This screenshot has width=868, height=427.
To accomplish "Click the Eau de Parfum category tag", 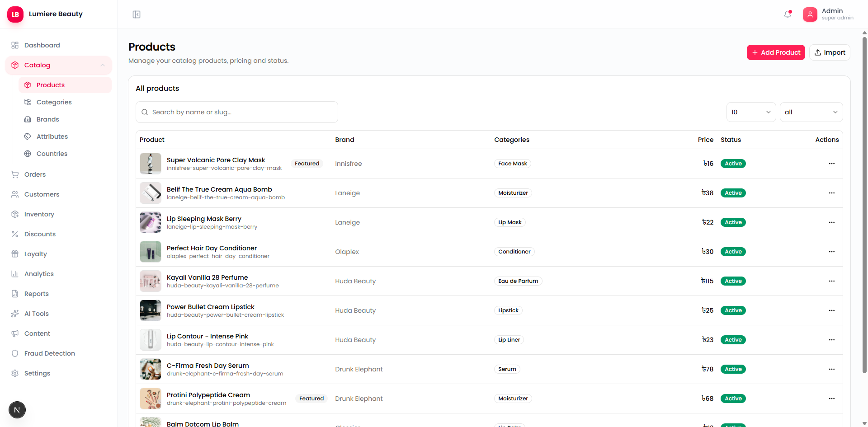I will coord(518,281).
